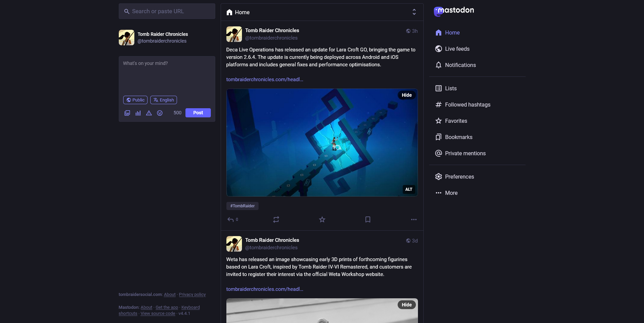Open tombraiderchronicles.com link in first post
The image size is (644, 323).
click(x=265, y=79)
